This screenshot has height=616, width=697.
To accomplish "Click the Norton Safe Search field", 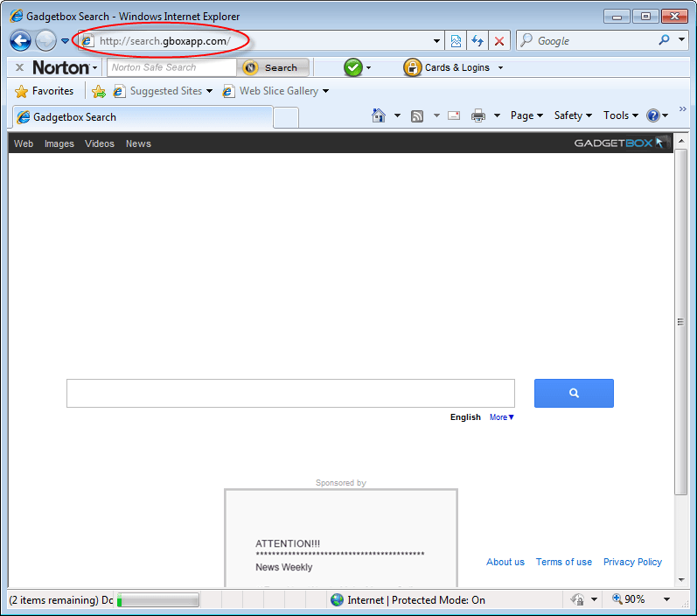I will click(x=171, y=67).
